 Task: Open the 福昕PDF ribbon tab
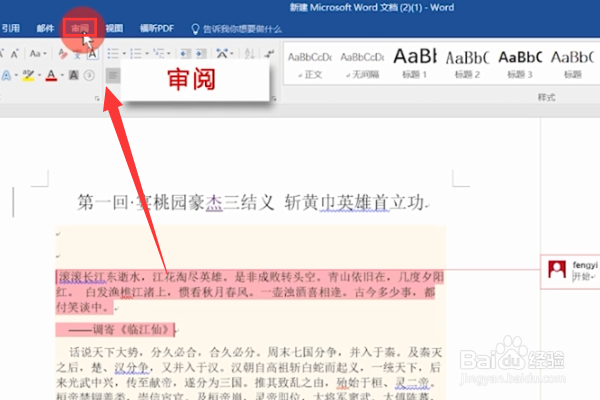tap(157, 28)
